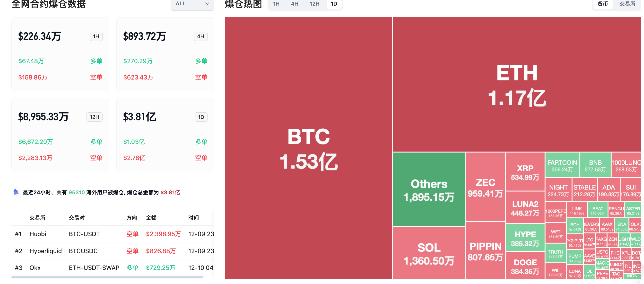Image resolution: width=644 pixels, height=284 pixels.
Task: Switch heatmap to the 1H tab
Action: click(276, 4)
